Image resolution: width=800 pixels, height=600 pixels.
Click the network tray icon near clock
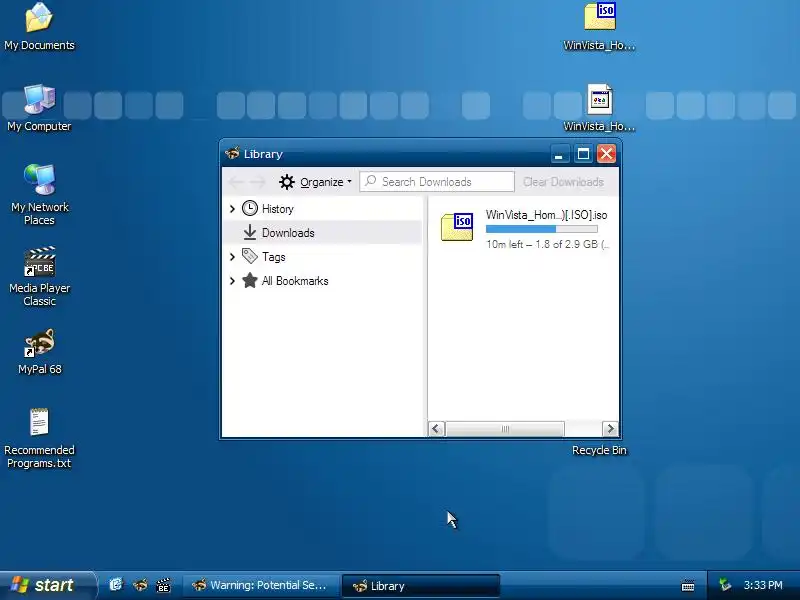[x=724, y=585]
